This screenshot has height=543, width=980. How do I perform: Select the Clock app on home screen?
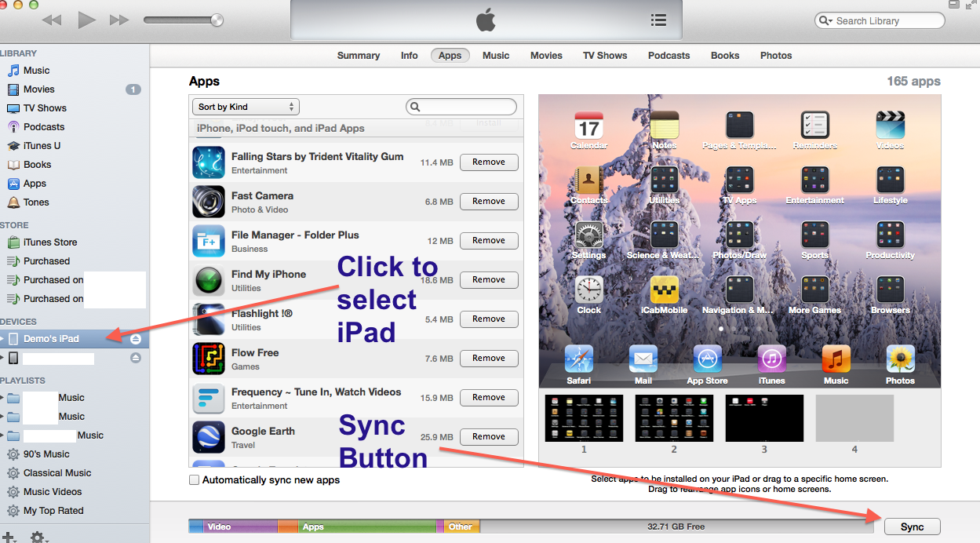588,290
